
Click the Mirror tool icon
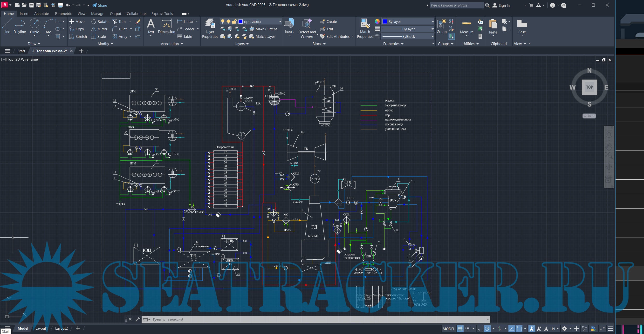pyautogui.click(x=94, y=29)
